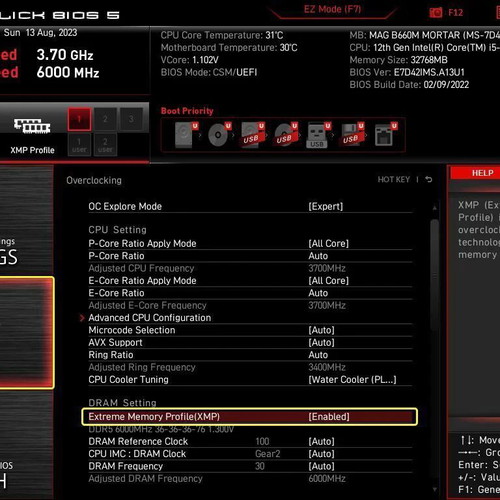Click the BIOS Ver E7D42IMS.A13U1 text

(x=407, y=72)
